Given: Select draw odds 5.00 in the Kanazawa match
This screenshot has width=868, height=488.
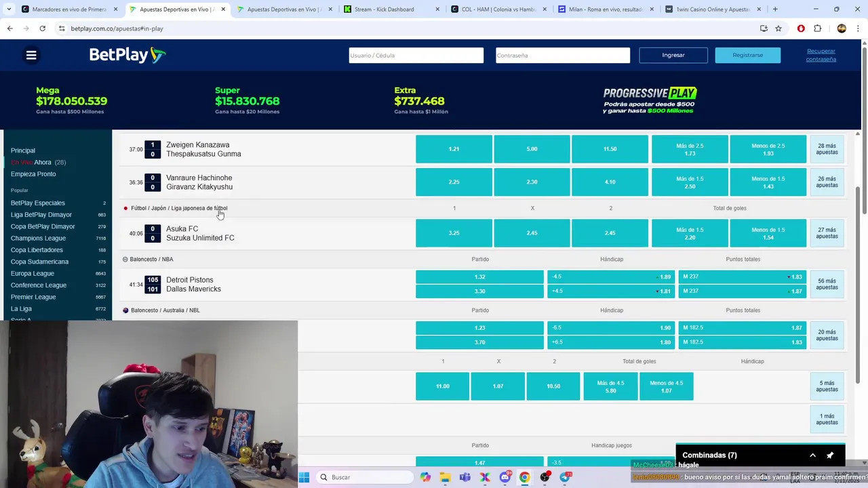Looking at the screenshot, I should (x=532, y=149).
